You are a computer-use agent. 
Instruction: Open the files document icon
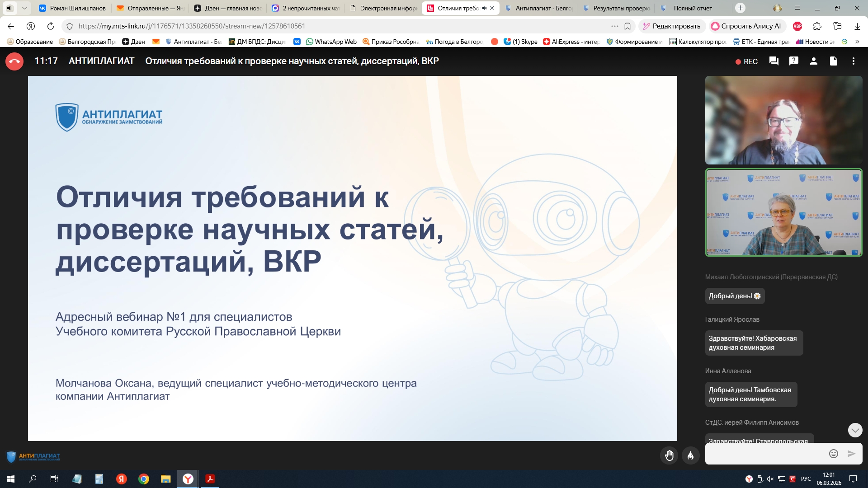pos(833,61)
